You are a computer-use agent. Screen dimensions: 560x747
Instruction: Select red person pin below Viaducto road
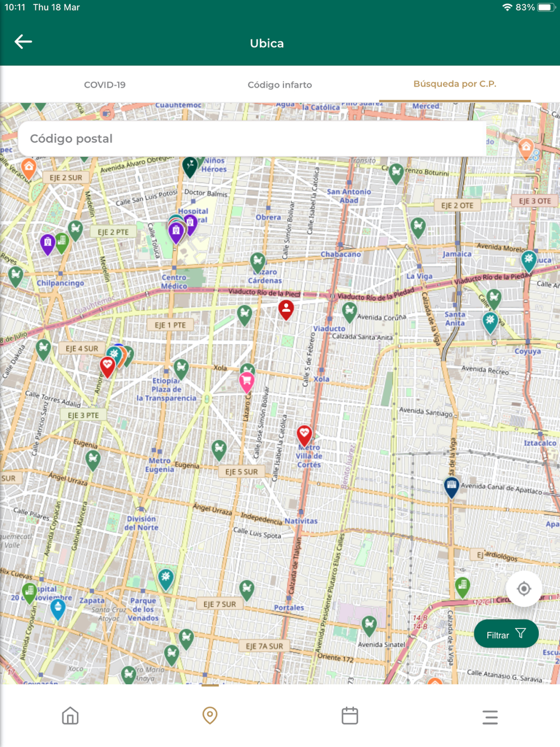286,310
